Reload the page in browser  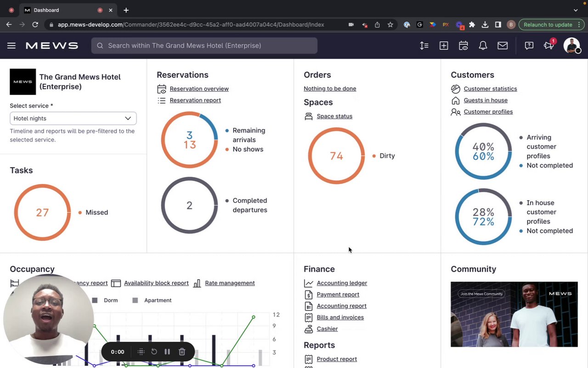35,25
